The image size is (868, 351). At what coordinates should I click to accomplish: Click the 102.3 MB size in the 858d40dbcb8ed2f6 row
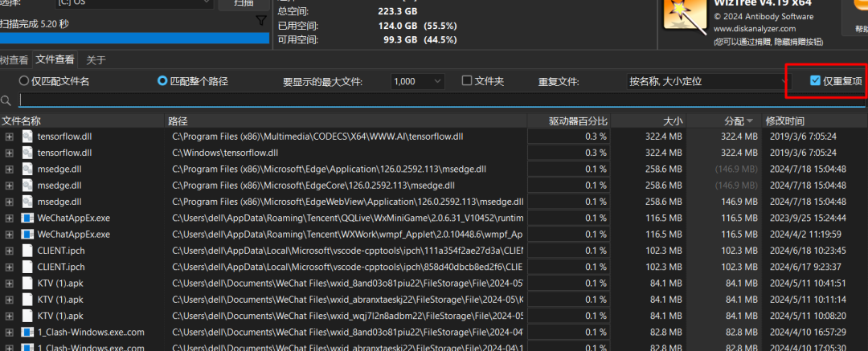pos(664,267)
